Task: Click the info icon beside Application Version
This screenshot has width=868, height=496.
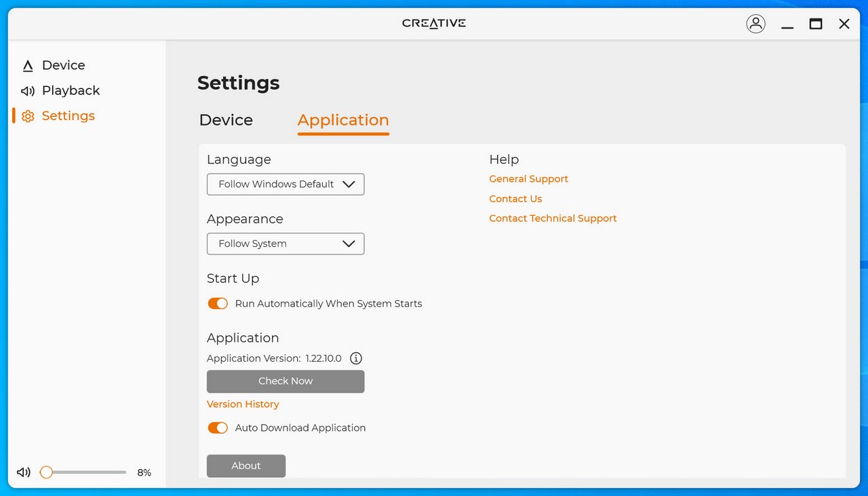Action: (x=356, y=358)
